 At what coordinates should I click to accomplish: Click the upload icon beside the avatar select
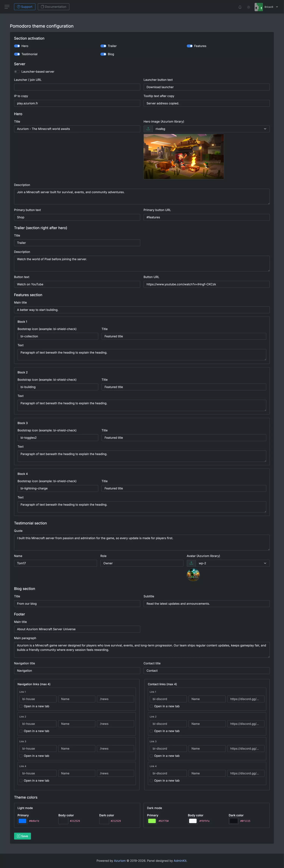(x=191, y=563)
